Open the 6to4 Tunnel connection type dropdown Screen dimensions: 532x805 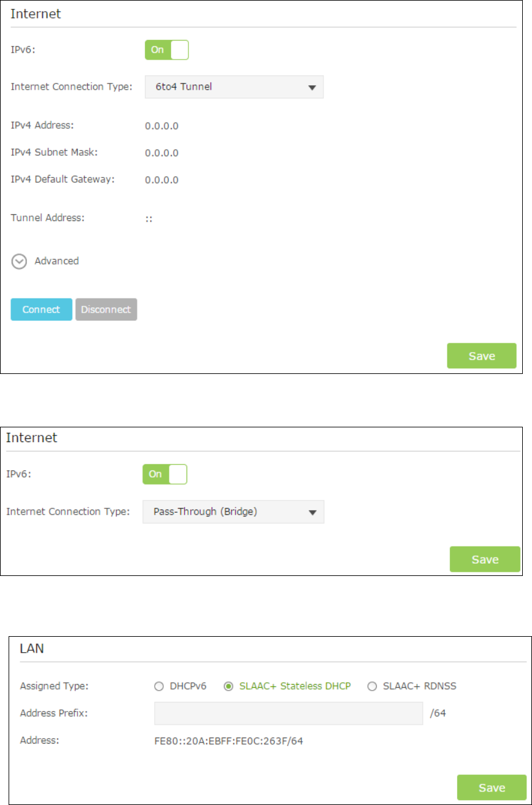click(x=234, y=87)
